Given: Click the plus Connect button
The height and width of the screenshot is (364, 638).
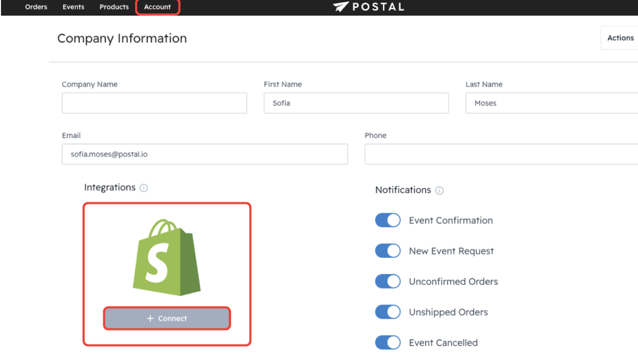Looking at the screenshot, I should pos(167,318).
